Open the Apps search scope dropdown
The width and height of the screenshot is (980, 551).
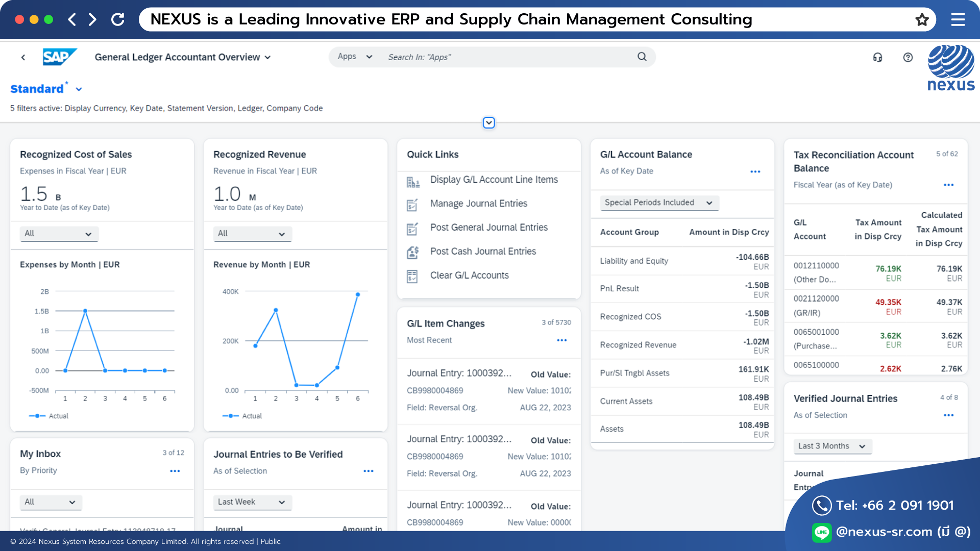coord(355,57)
